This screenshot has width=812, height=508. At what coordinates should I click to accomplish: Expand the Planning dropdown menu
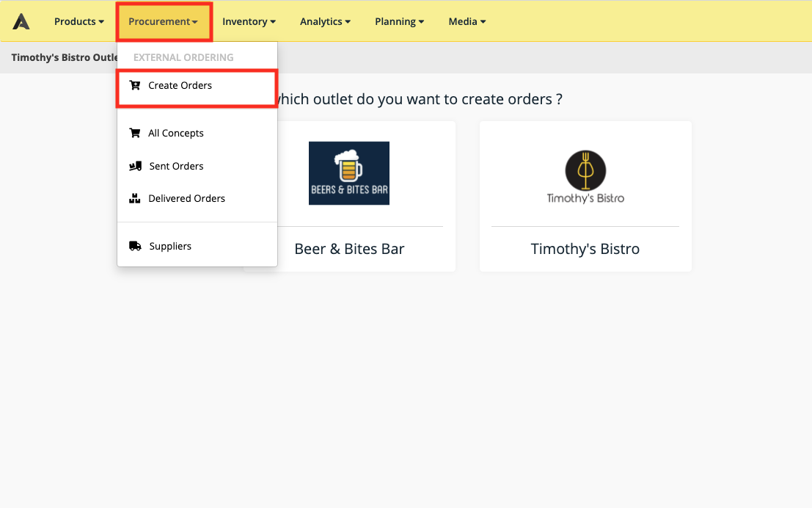(399, 21)
